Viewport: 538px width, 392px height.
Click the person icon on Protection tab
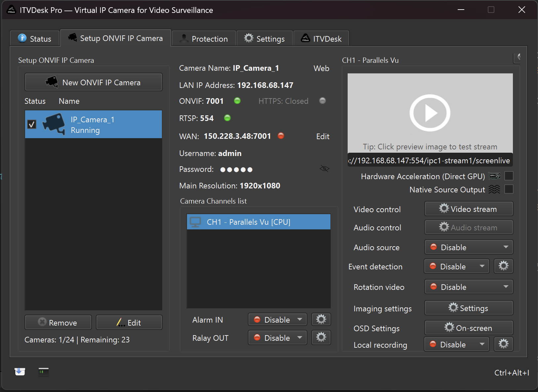pyautogui.click(x=184, y=38)
